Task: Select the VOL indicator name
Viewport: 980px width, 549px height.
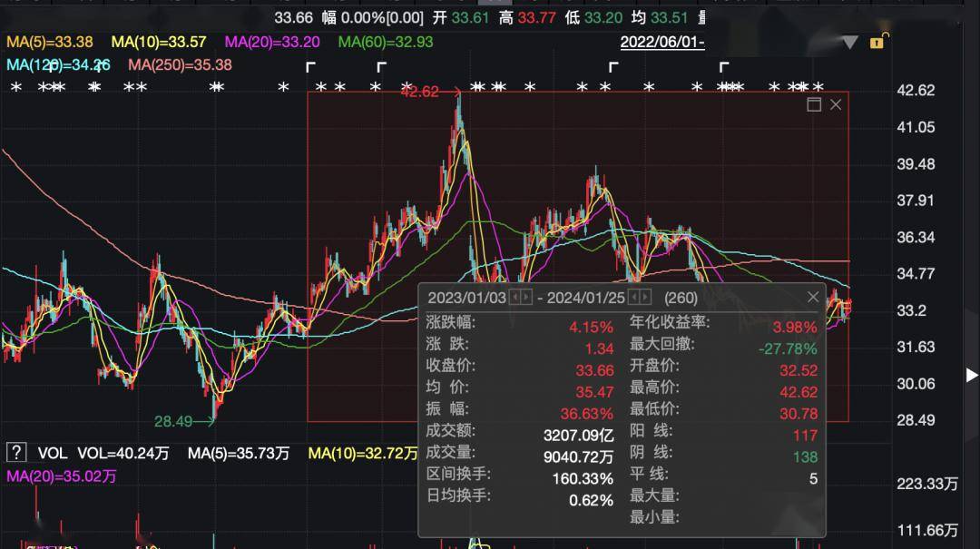Action: point(52,453)
